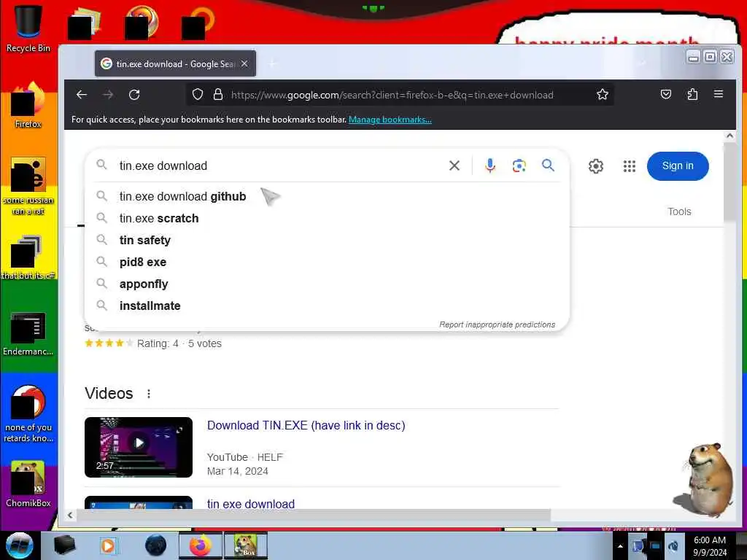
Task: Click the Sign in button
Action: (x=678, y=166)
